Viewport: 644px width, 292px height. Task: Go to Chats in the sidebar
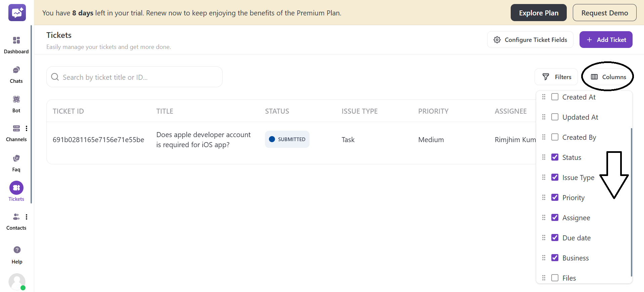[x=16, y=70]
